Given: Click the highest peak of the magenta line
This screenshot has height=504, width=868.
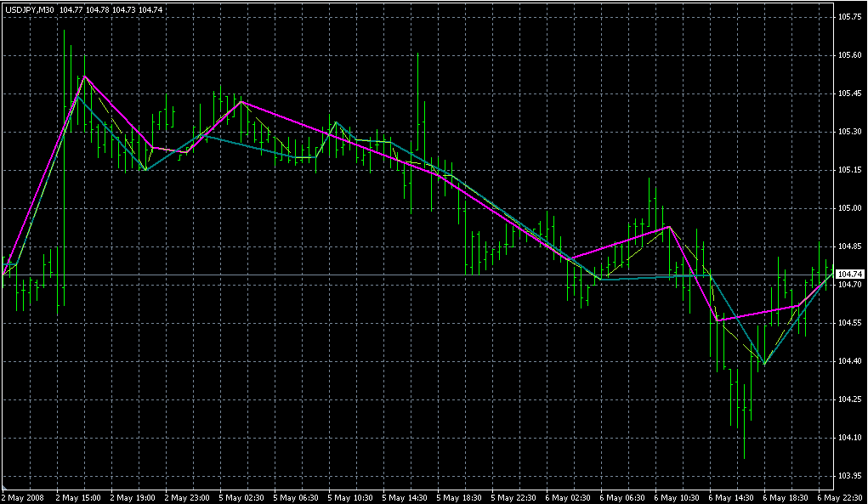Looking at the screenshot, I should pos(82,76).
